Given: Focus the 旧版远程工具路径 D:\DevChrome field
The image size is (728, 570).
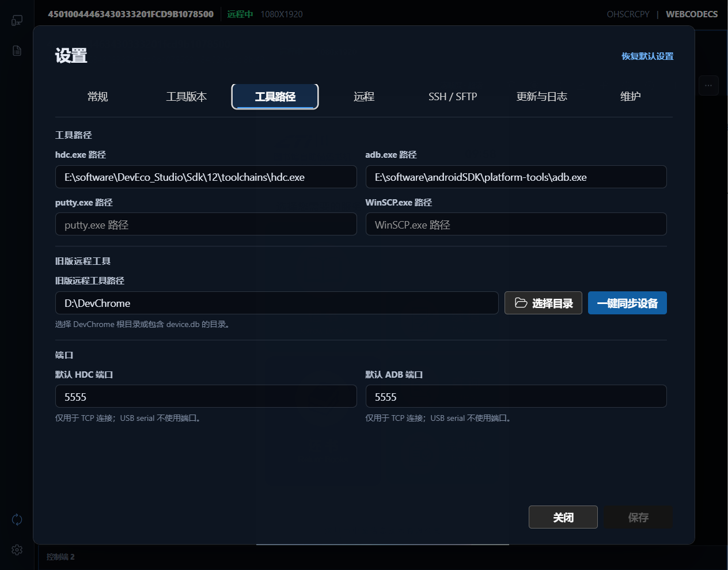Looking at the screenshot, I should 276,303.
